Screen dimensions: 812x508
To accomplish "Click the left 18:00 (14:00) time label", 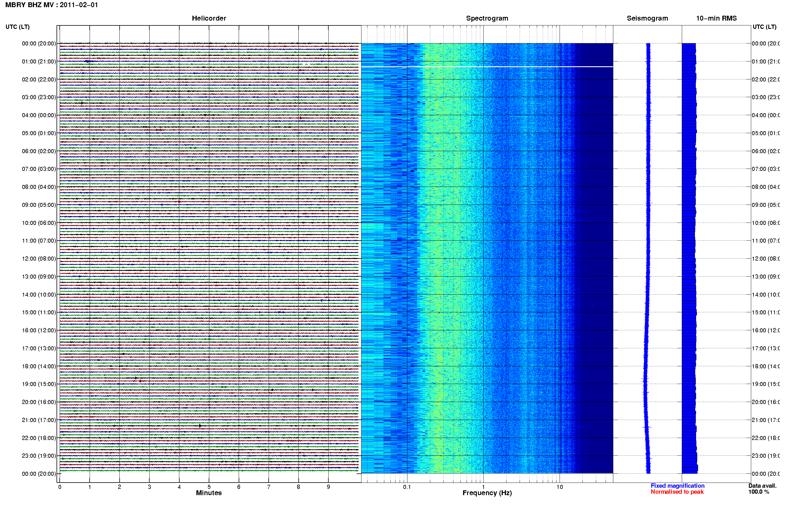I will tap(39, 366).
